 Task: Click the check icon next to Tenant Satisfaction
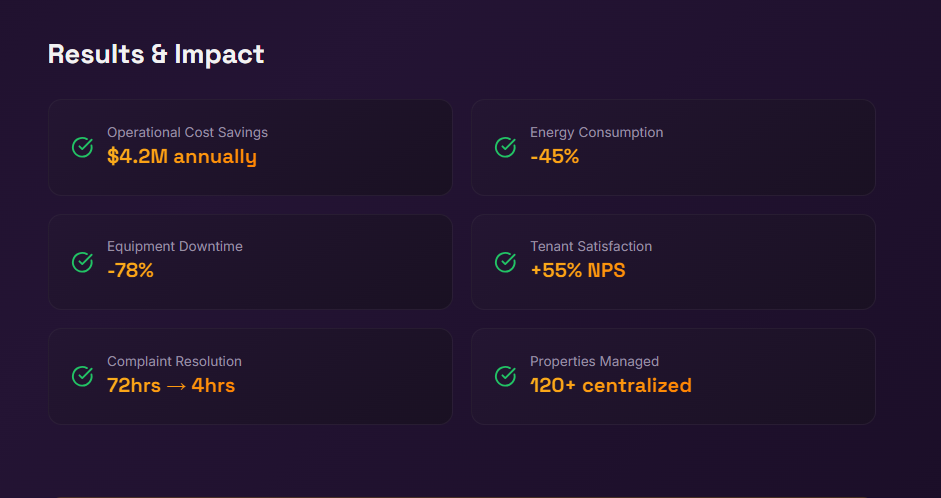[x=506, y=262]
